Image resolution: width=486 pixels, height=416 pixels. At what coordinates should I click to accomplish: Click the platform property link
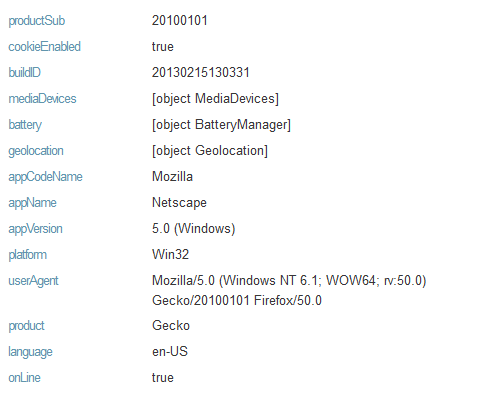coord(27,255)
